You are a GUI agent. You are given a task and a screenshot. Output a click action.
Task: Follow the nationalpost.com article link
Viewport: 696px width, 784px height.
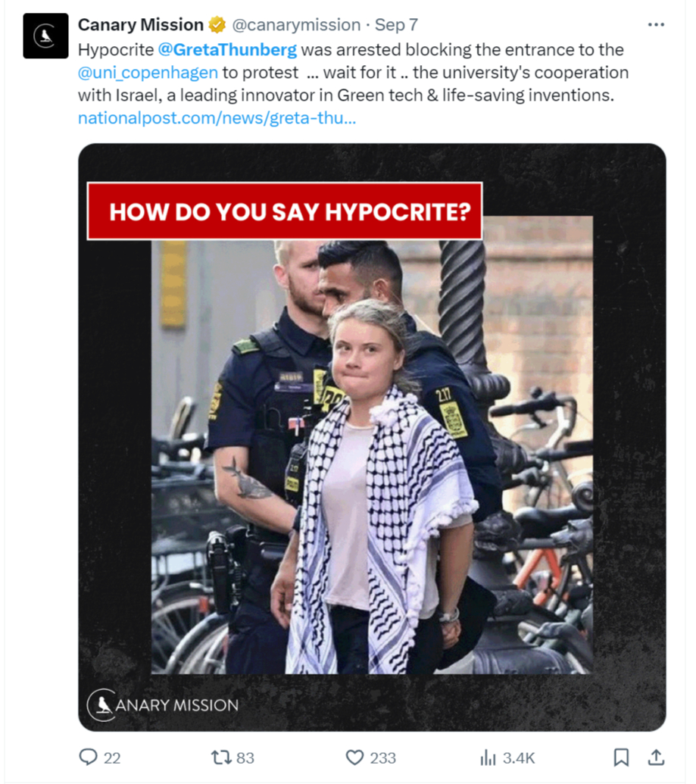217,118
